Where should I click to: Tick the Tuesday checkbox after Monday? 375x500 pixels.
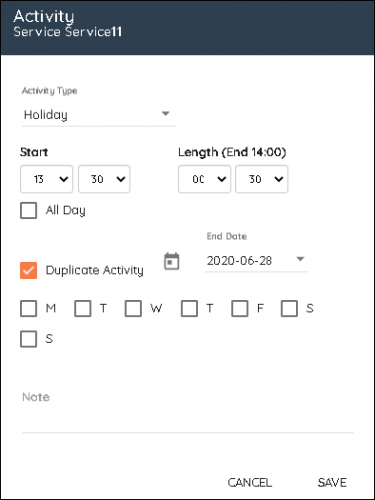83,308
